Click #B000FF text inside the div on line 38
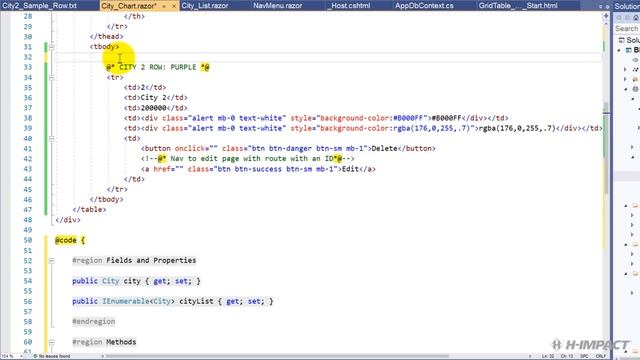 click(446, 118)
